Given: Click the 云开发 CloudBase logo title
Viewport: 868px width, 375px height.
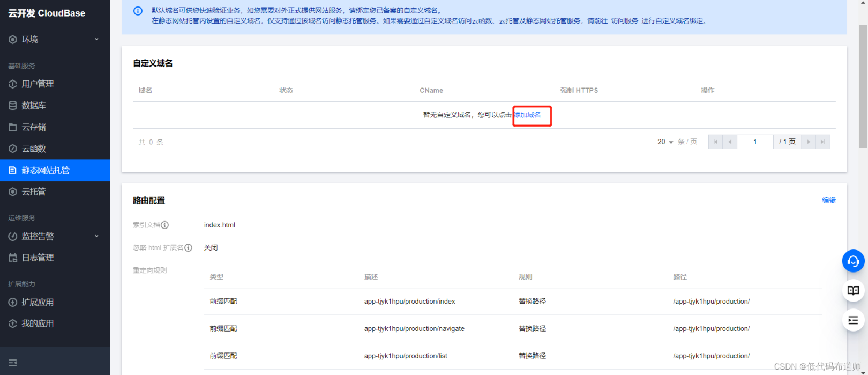Looking at the screenshot, I should coord(47,13).
